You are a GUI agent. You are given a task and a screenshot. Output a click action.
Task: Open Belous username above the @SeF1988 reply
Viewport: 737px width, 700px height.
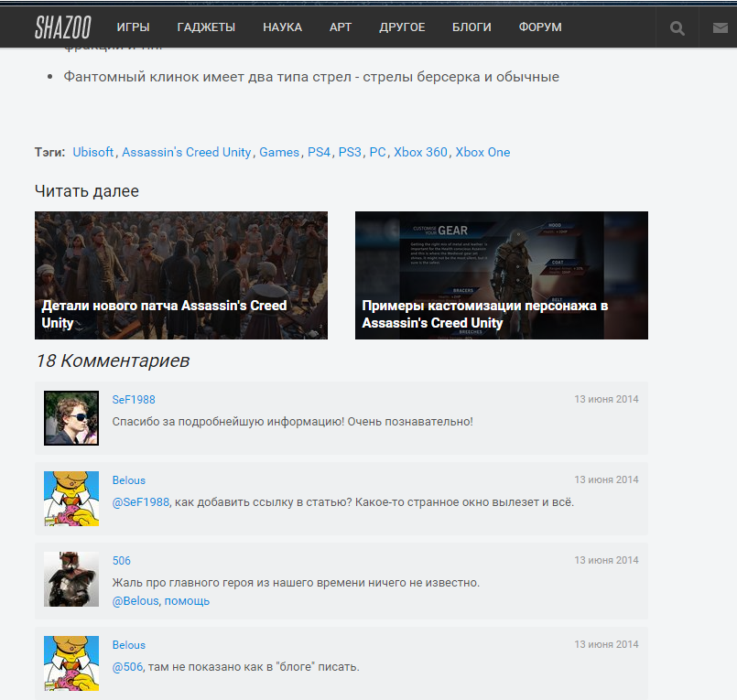tap(129, 480)
